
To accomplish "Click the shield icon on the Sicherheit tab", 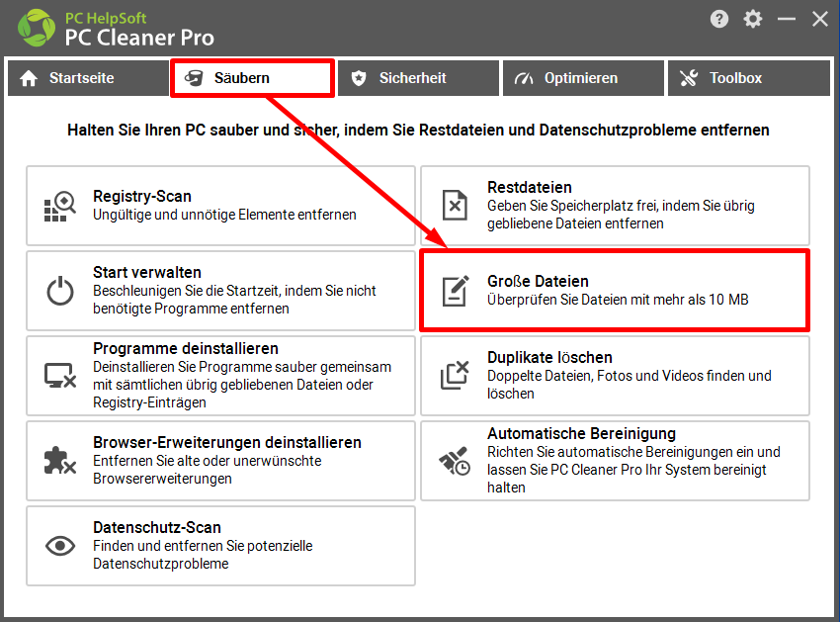I will [x=359, y=78].
